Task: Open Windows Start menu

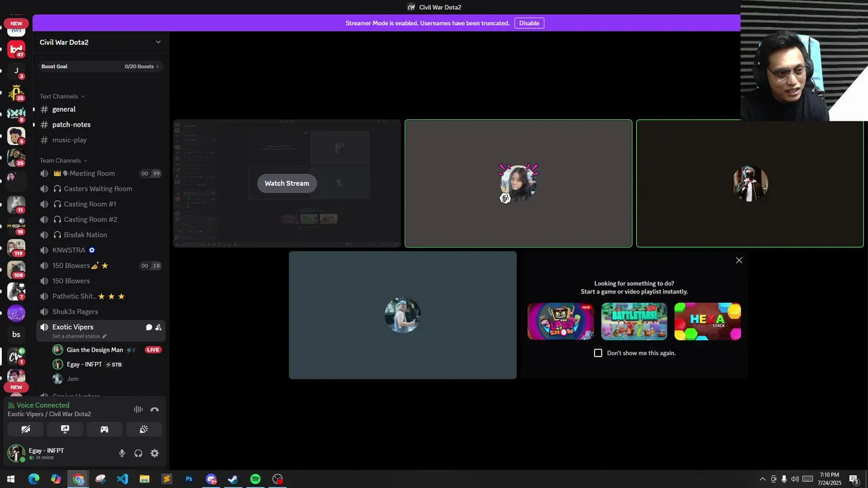Action: click(x=10, y=479)
